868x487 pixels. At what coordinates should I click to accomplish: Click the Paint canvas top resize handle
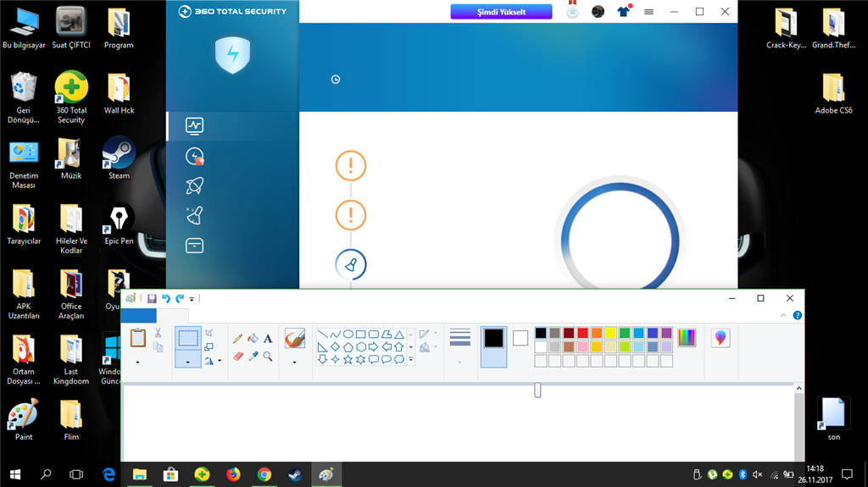[537, 390]
